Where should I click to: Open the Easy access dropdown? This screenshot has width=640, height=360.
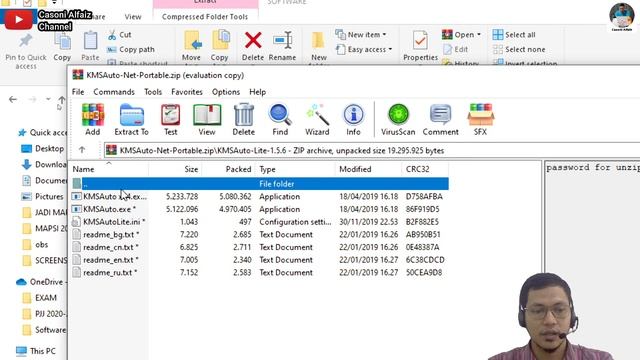(364, 49)
